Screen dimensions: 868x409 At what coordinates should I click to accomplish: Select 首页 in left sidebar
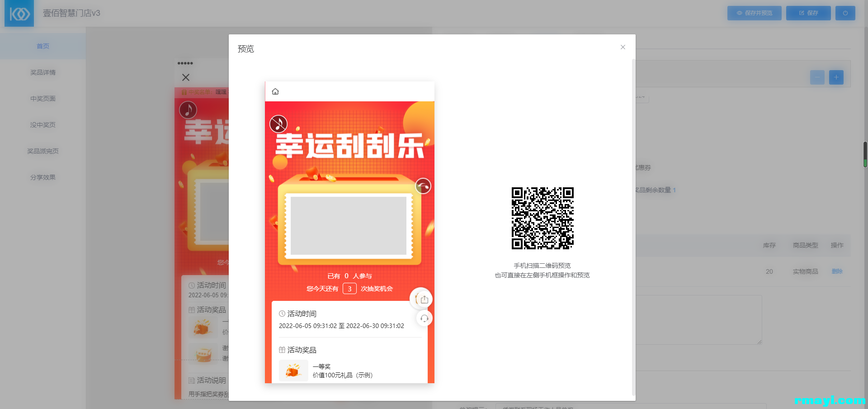pyautogui.click(x=43, y=46)
